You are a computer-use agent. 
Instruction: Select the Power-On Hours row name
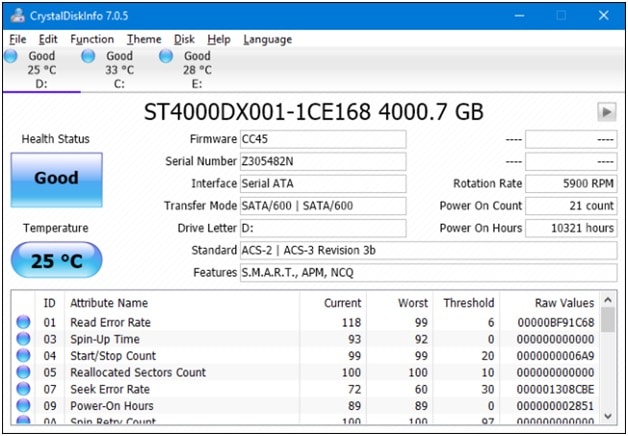pos(112,406)
